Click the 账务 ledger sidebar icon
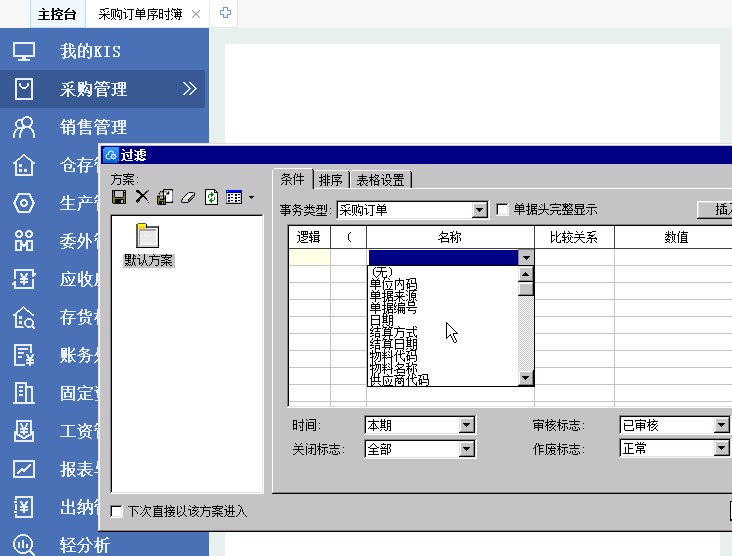Viewport: 732px width, 556px height. tap(24, 355)
